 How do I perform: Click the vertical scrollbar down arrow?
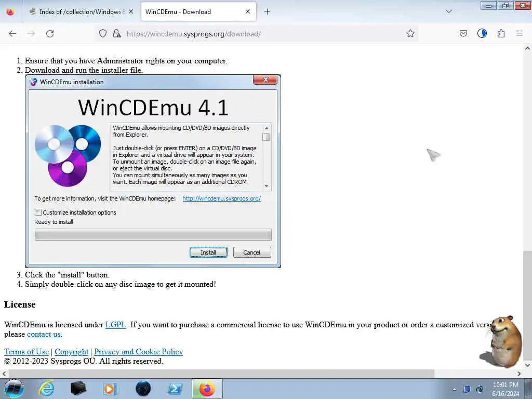[x=527, y=365]
